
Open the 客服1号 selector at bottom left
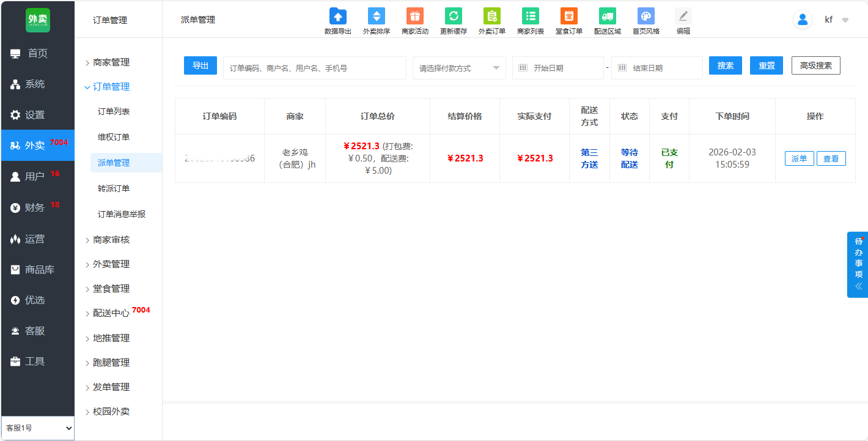point(37,428)
